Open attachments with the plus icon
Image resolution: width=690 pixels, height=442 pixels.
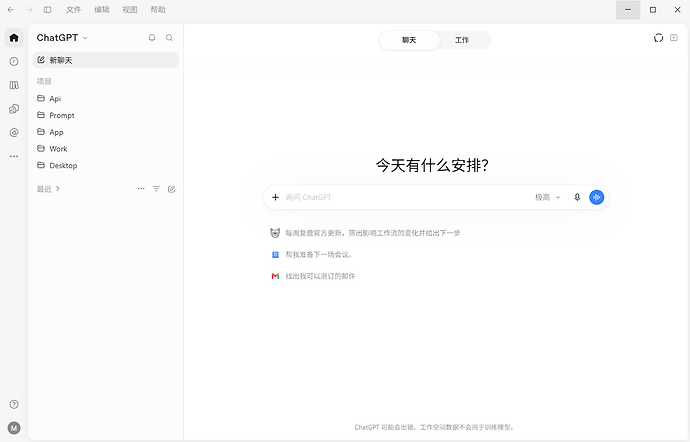click(x=275, y=197)
